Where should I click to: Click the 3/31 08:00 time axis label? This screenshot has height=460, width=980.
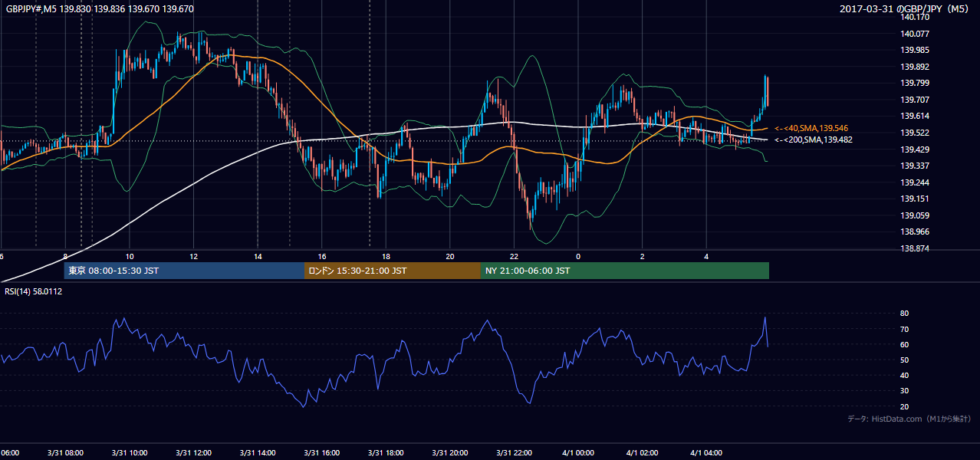tap(64, 453)
